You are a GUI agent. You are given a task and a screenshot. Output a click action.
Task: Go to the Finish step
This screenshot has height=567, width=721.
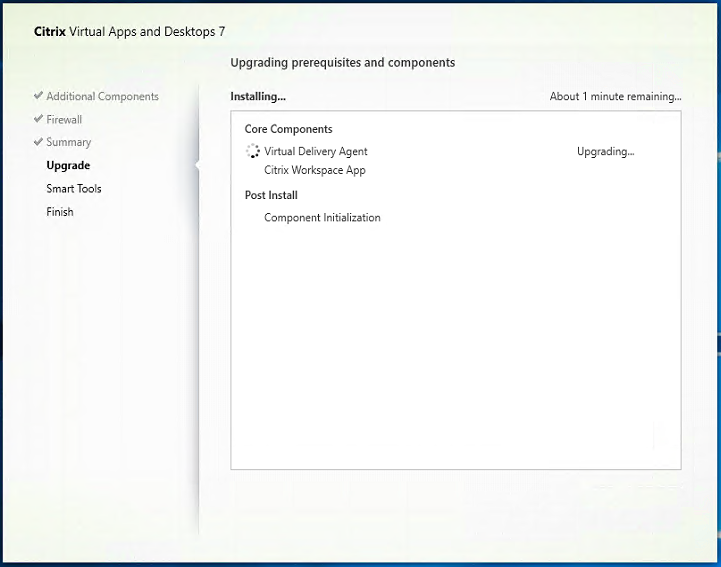coord(60,212)
